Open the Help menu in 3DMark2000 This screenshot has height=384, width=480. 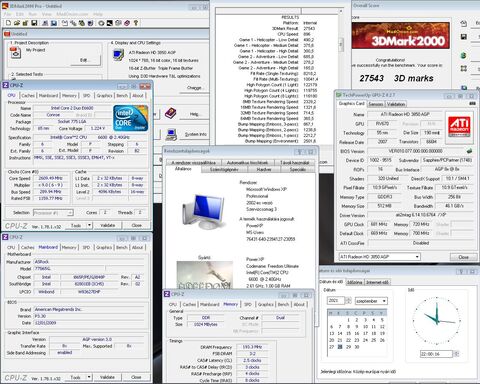coord(98,14)
